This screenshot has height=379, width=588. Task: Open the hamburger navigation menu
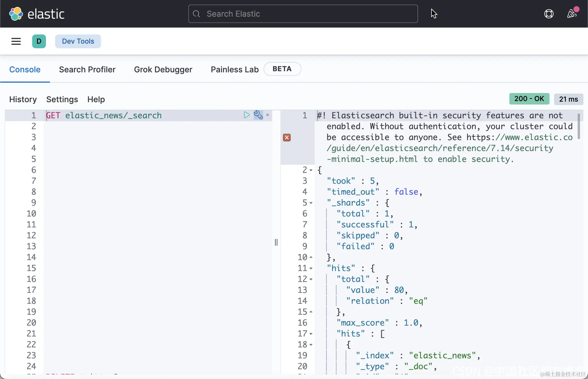[16, 41]
